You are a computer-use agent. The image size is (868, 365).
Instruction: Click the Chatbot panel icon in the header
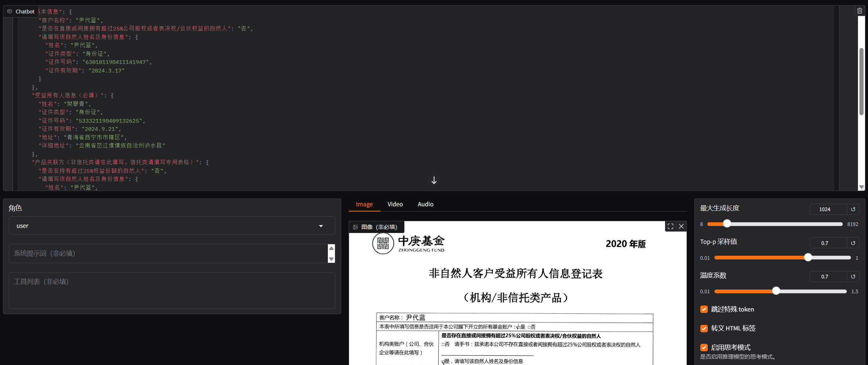pos(9,11)
